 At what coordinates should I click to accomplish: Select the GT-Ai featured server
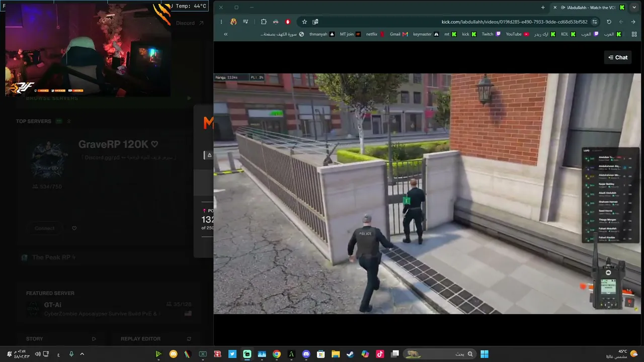click(109, 309)
